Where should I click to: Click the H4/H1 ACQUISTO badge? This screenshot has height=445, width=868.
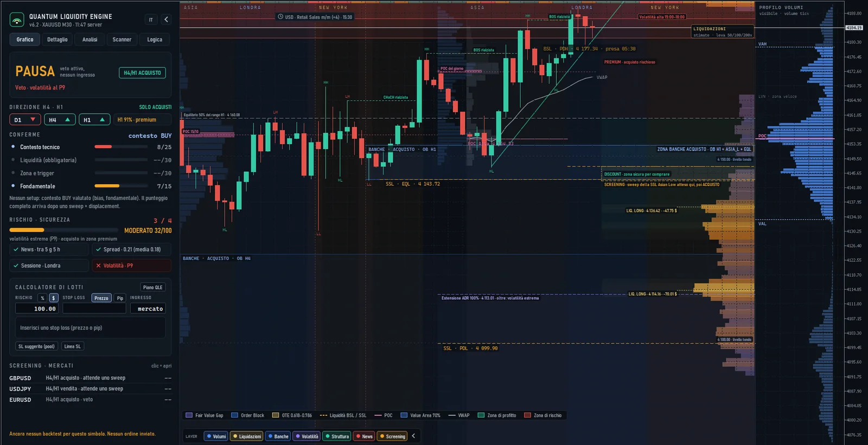click(x=142, y=73)
